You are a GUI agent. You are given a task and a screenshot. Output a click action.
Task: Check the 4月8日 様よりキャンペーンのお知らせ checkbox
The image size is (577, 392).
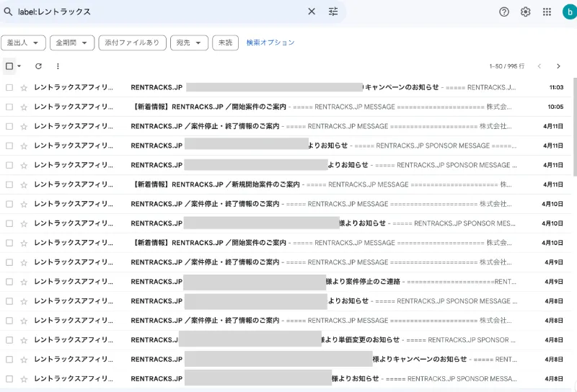(x=9, y=360)
